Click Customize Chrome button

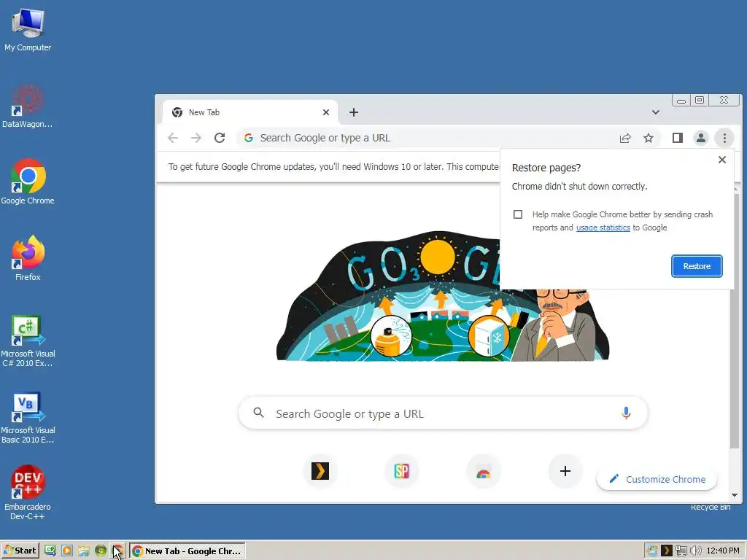click(x=657, y=479)
